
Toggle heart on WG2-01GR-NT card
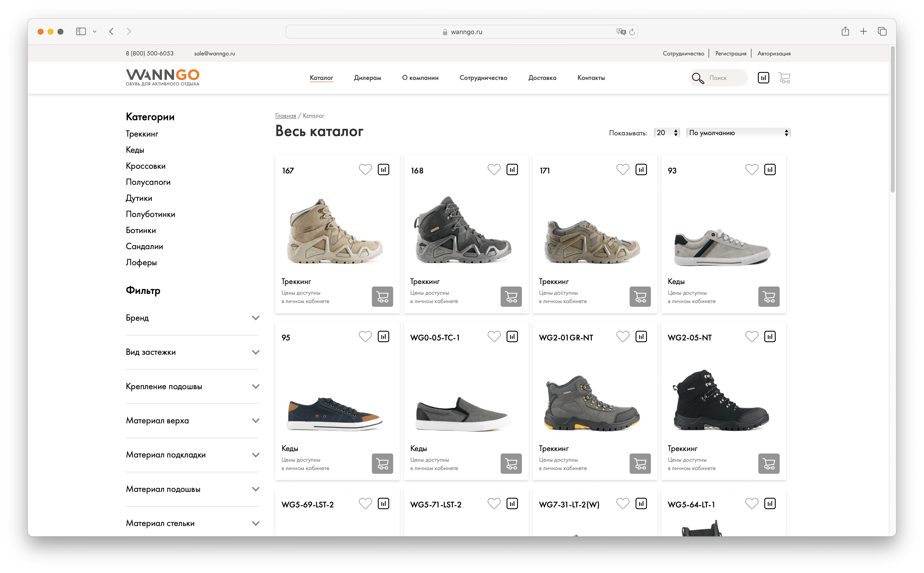623,336
